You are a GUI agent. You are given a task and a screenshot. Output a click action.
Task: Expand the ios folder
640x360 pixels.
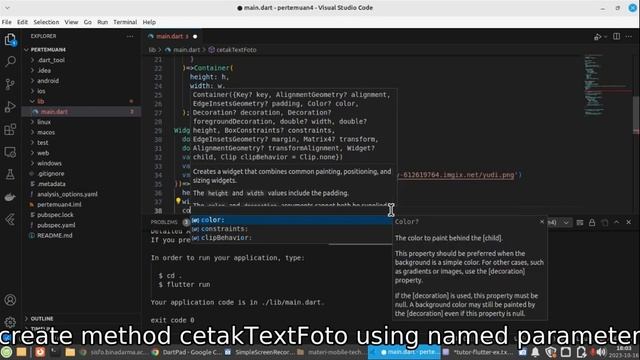click(81, 91)
